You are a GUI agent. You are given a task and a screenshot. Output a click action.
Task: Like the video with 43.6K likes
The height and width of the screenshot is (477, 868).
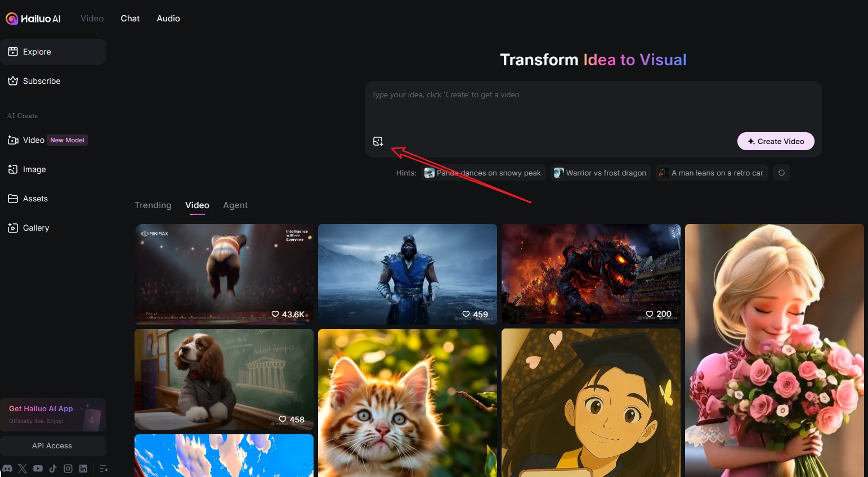coord(275,314)
